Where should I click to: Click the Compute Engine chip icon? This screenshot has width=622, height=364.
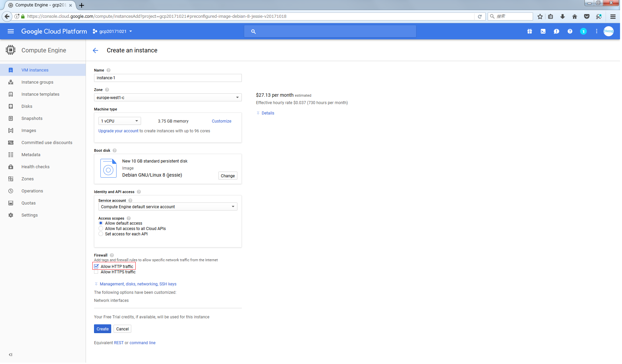pos(11,50)
